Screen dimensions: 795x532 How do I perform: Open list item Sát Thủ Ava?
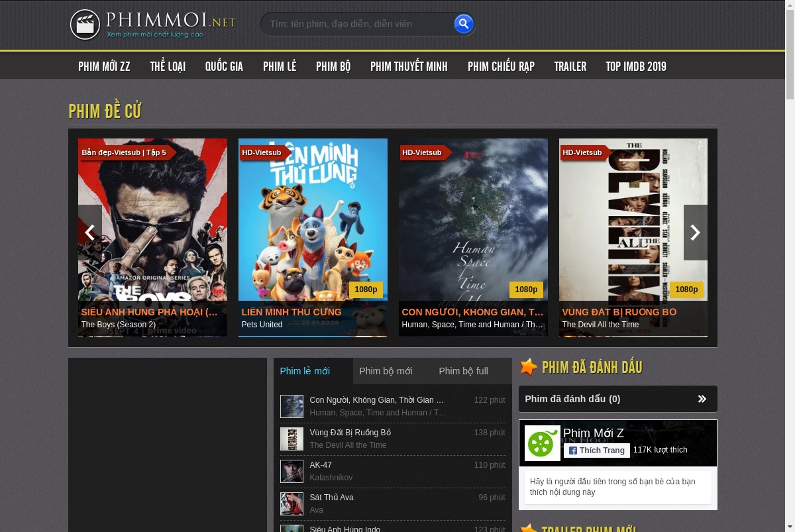coord(393,504)
